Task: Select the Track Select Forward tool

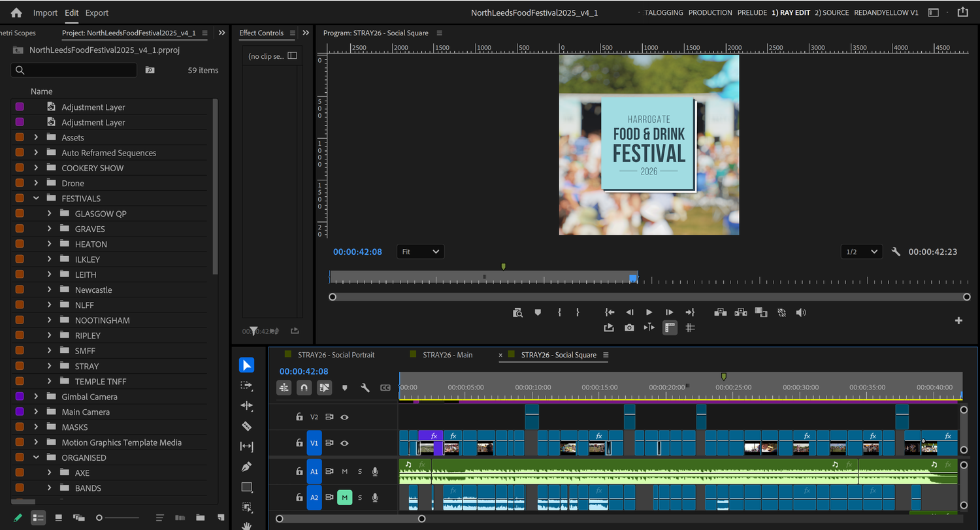Action: click(247, 386)
